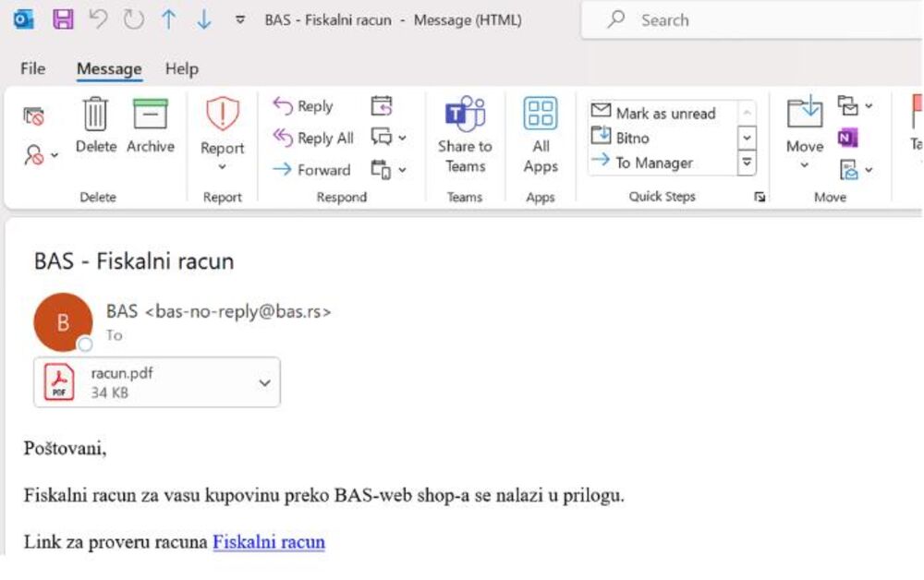Image resolution: width=924 pixels, height=580 pixels.
Task: Open the Fiskalni racun hyperlink
Action: click(x=269, y=542)
